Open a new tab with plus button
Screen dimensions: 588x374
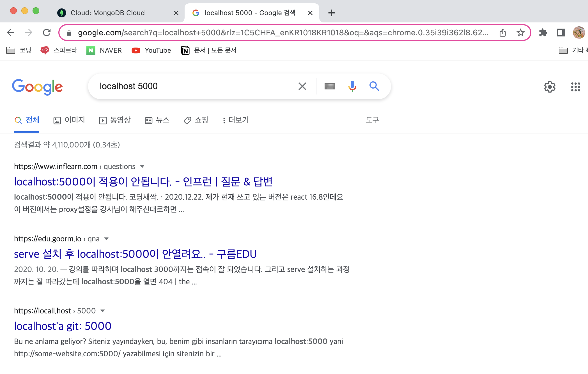tap(332, 13)
